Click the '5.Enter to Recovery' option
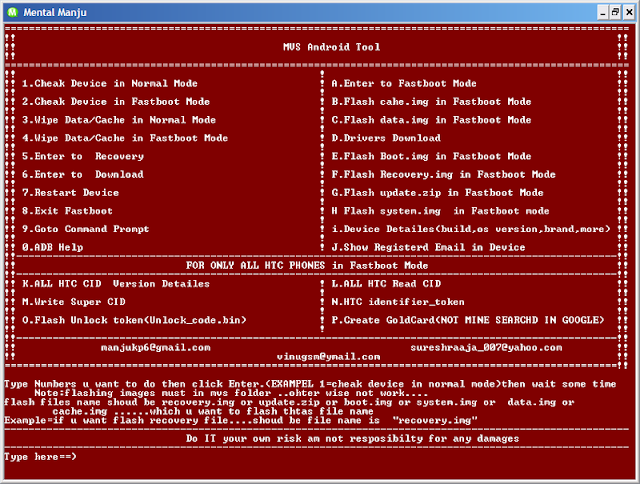 pos(83,156)
